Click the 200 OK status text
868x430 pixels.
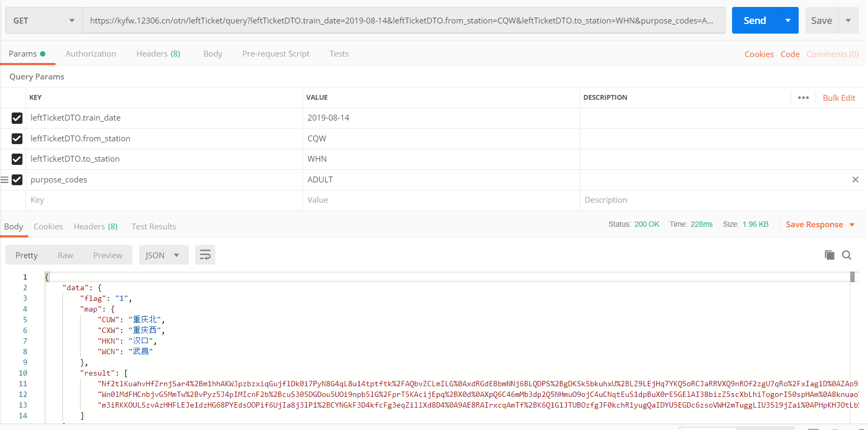[x=647, y=225]
